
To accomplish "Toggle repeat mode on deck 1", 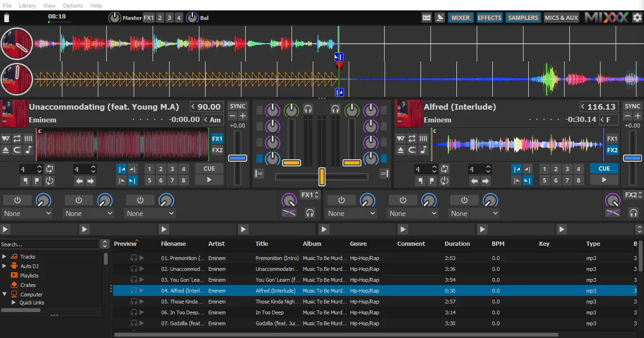I will point(17,139).
